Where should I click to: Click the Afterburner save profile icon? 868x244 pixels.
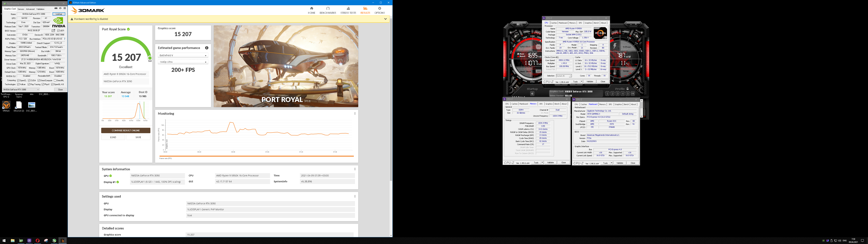(633, 94)
